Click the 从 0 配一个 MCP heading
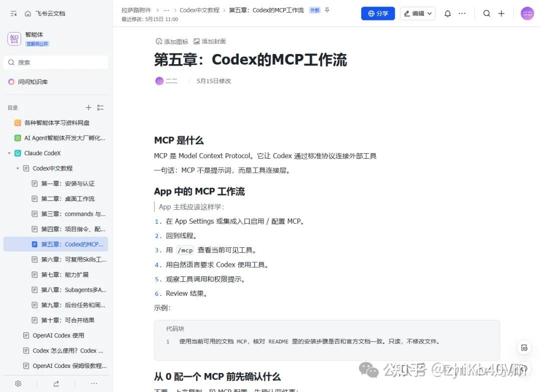The width and height of the screenshot is (541, 392). coord(217,376)
